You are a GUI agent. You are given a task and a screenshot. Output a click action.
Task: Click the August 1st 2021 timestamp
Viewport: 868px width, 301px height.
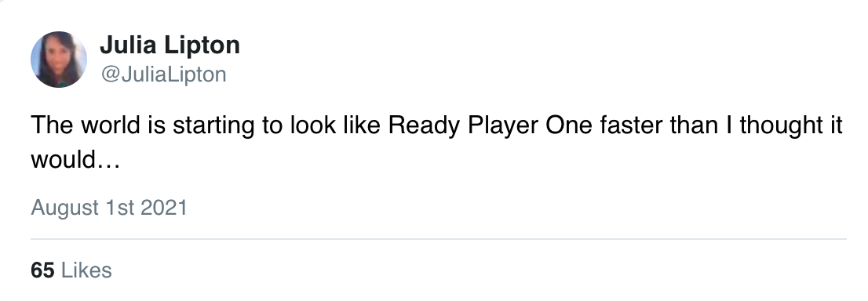point(109,208)
